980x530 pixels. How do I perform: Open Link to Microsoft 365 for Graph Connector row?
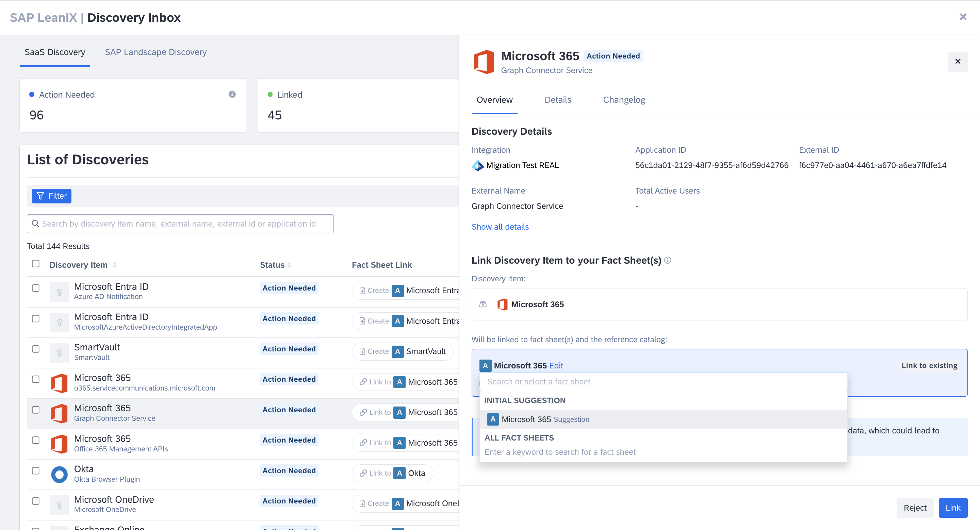tap(406, 412)
